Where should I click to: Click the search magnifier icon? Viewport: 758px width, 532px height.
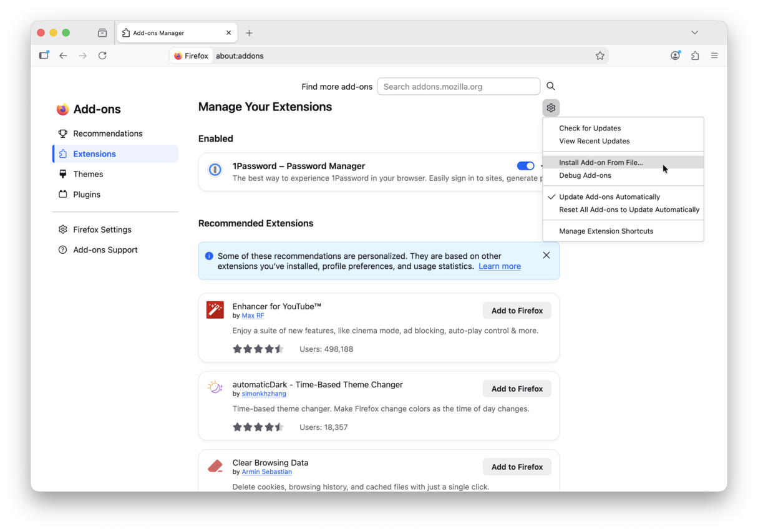click(551, 86)
